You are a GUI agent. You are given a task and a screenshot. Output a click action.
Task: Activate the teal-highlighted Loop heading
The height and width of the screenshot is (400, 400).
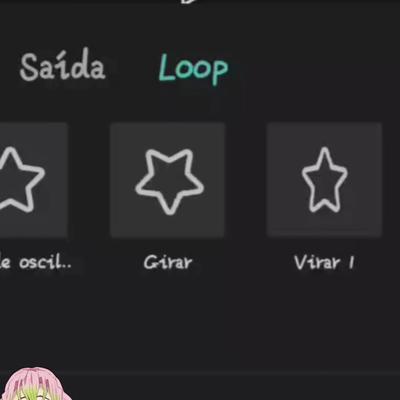click(193, 69)
